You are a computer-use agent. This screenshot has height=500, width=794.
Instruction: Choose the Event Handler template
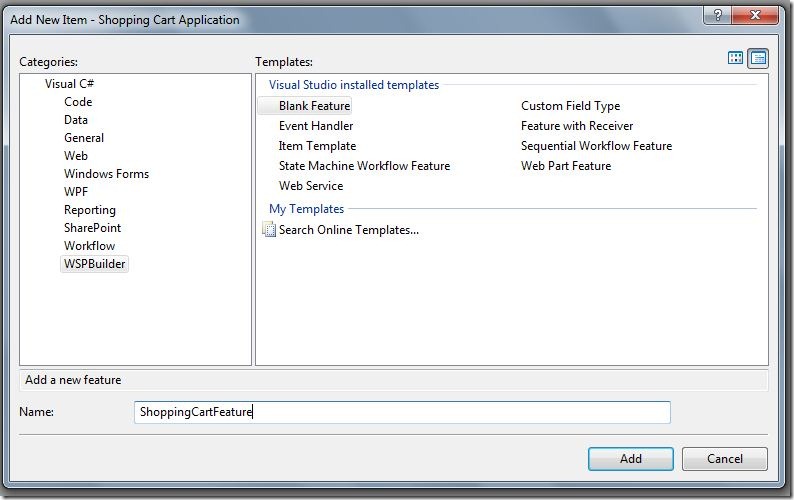315,126
